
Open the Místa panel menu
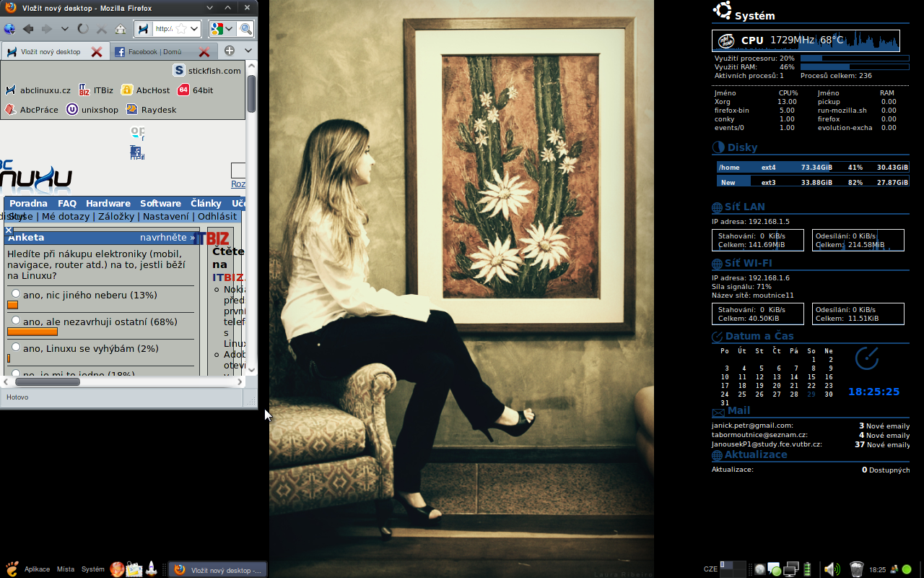click(x=66, y=569)
